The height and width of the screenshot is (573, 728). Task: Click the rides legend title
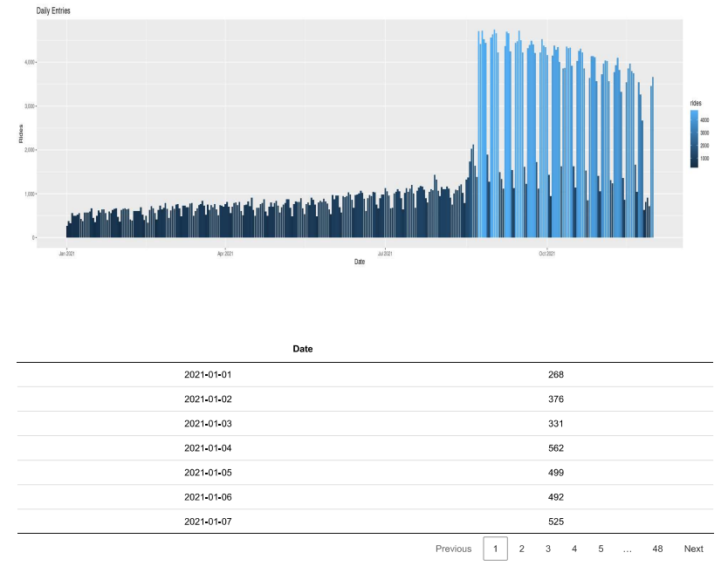pos(696,103)
